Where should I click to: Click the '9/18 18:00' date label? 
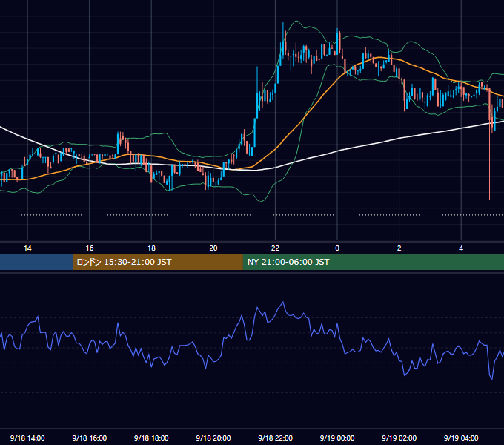tap(151, 438)
